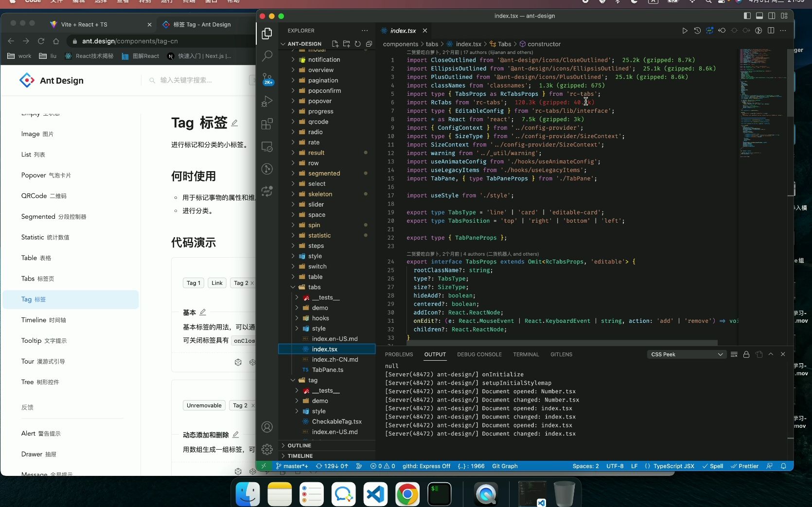Close the bottom panel
The width and height of the screenshot is (812, 507).
(783, 354)
